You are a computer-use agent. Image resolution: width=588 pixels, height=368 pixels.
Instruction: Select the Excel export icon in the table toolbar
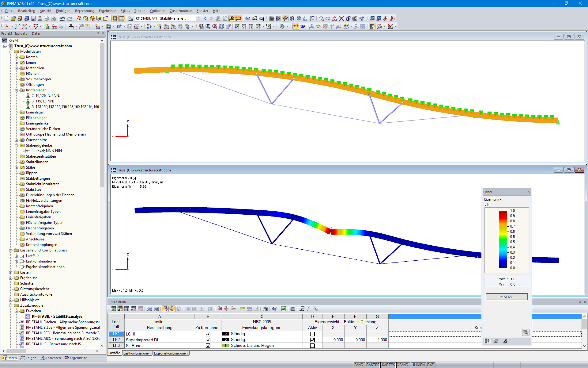[x=284, y=309]
